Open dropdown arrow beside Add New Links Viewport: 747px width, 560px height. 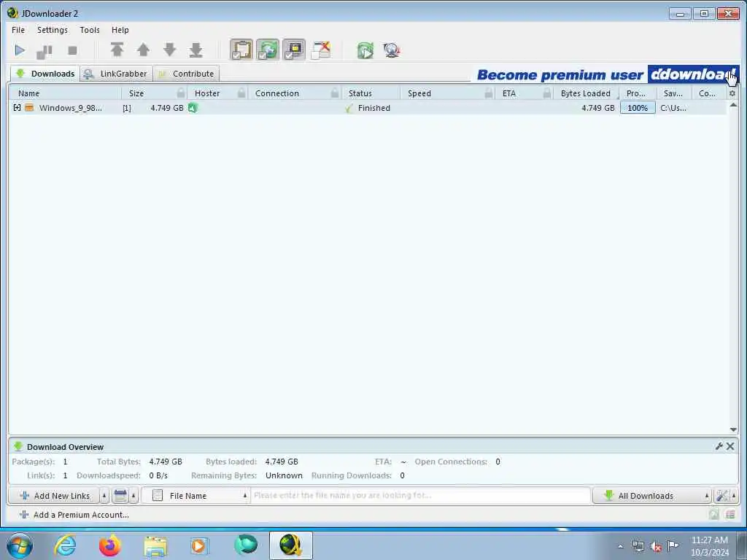point(104,496)
